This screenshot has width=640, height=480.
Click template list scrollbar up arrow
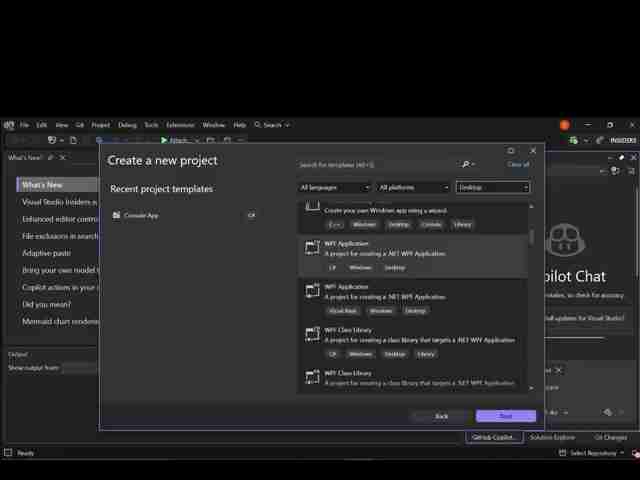point(531,207)
